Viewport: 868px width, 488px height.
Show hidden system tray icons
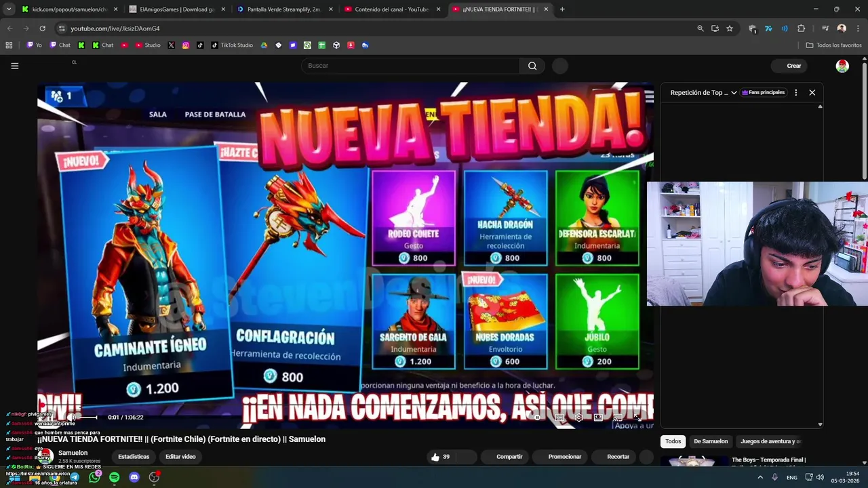click(x=760, y=477)
